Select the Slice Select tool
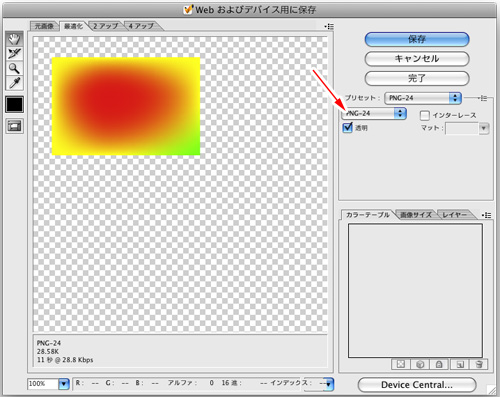500x397 pixels. [x=14, y=54]
